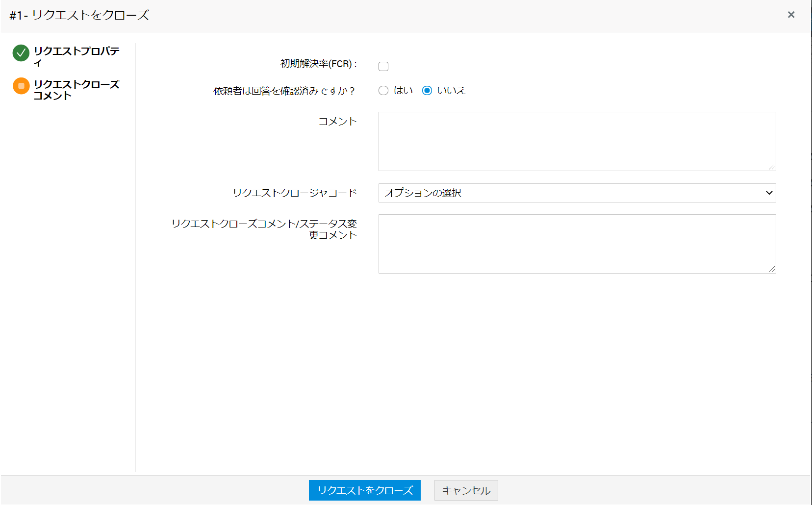The width and height of the screenshot is (812, 505).
Task: Click the いいえ label text
Action: (451, 91)
